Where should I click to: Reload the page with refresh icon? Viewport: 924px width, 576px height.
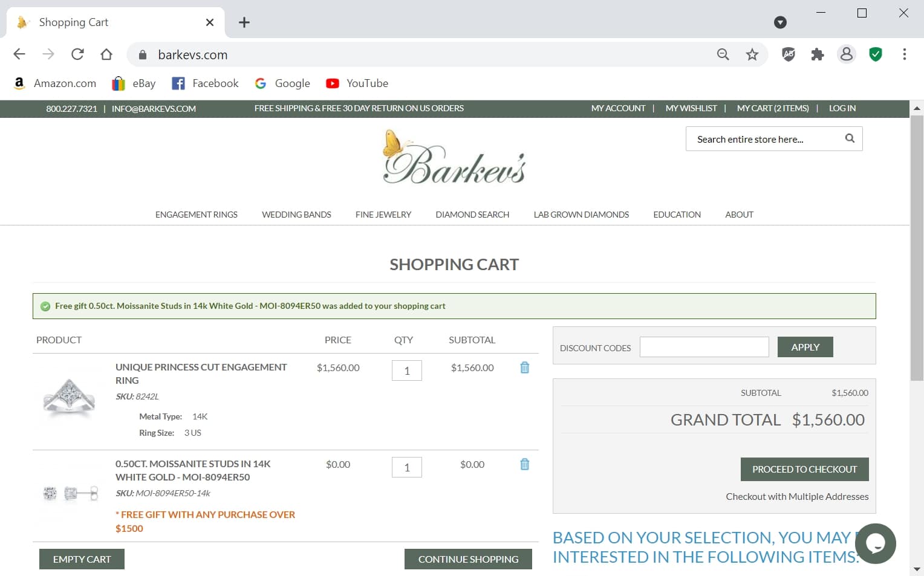(77, 54)
